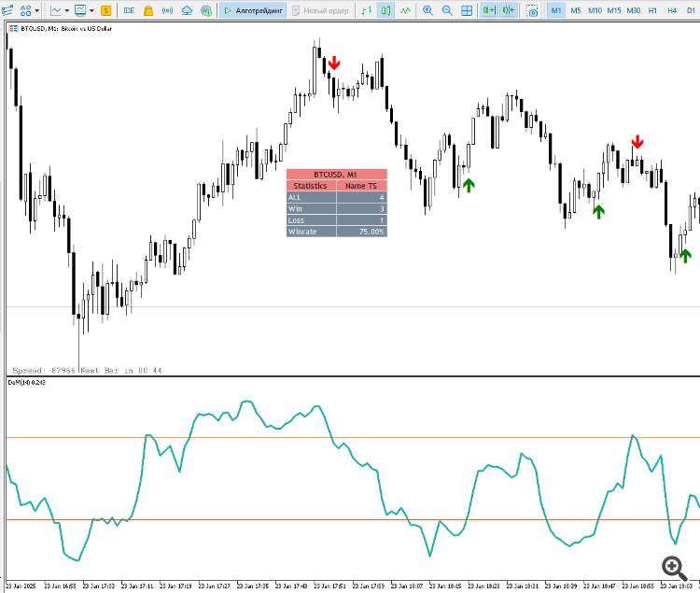Toggle chart auto-scroll to end
The width and height of the screenshot is (700, 593).
pyautogui.click(x=489, y=10)
